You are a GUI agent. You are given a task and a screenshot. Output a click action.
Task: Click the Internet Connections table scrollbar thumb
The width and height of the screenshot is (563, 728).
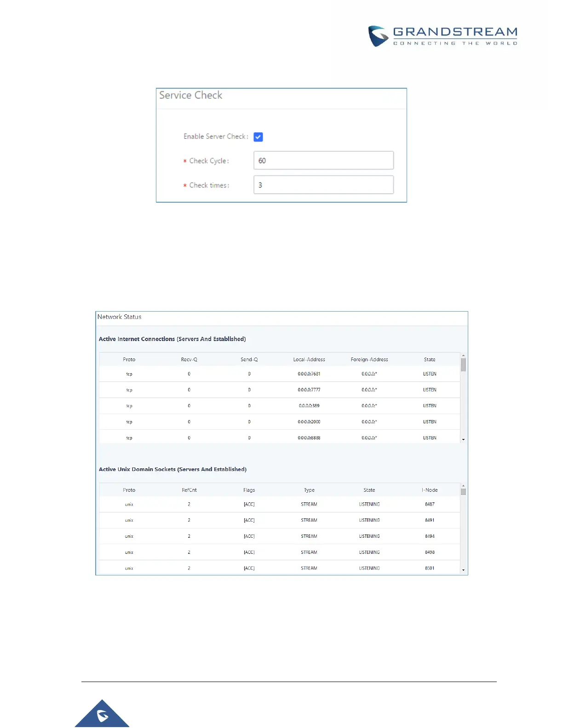coord(463,365)
